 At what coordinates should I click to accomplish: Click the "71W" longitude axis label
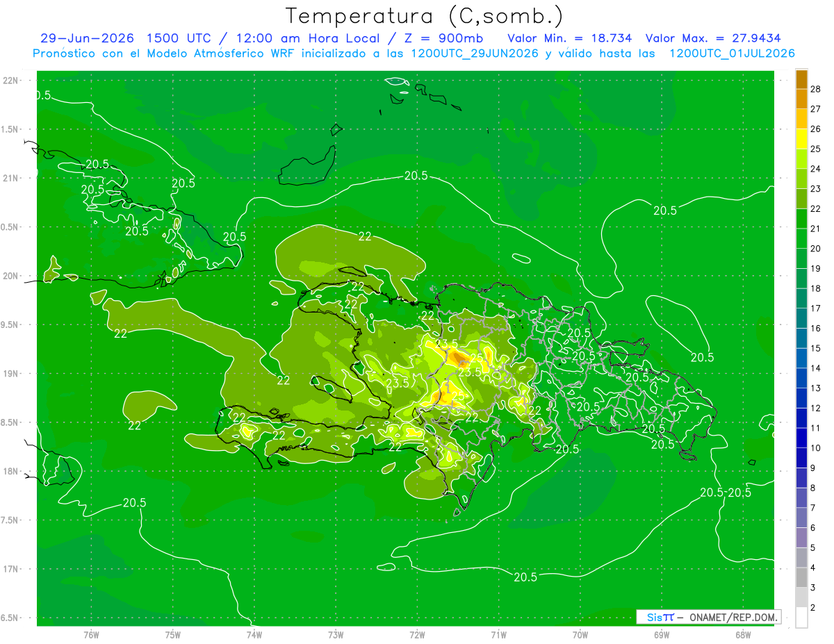[498, 635]
